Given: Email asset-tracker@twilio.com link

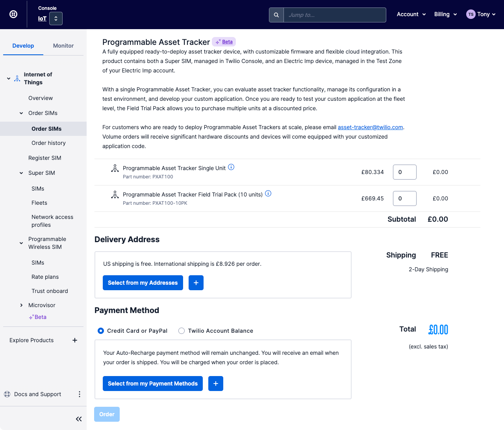Looking at the screenshot, I should pos(371,127).
